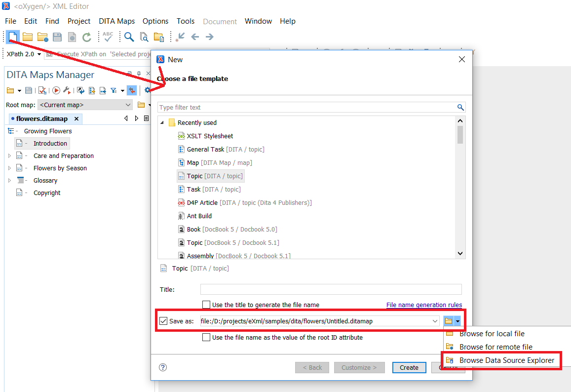Go to last modification arrow icon
This screenshot has height=392, width=571.
point(180,37)
